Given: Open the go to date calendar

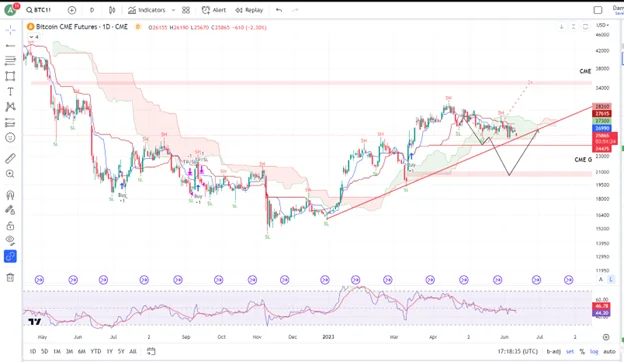Looking at the screenshot, I should [x=151, y=351].
